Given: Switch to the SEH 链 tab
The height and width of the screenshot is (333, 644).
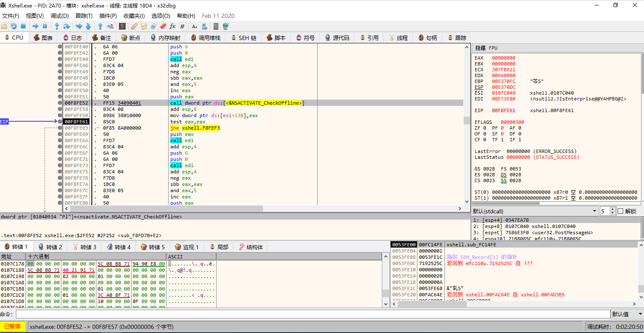Looking at the screenshot, I should pyautogui.click(x=244, y=38).
